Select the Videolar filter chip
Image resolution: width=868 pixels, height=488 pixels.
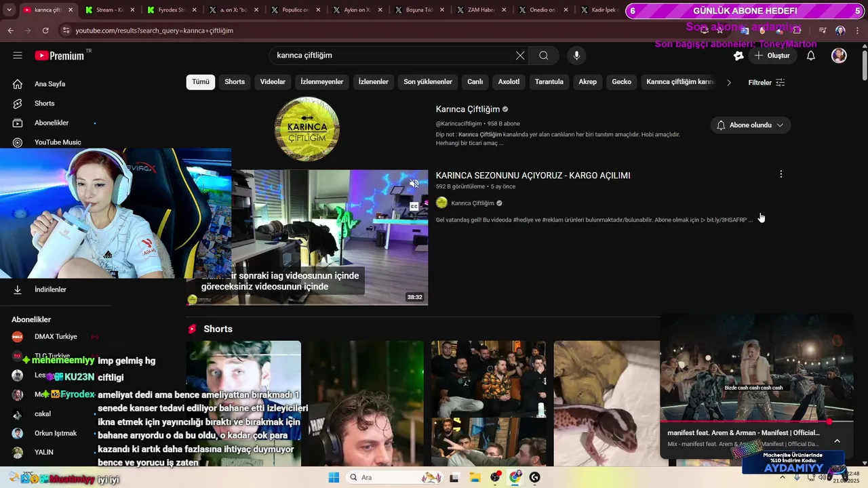click(273, 82)
